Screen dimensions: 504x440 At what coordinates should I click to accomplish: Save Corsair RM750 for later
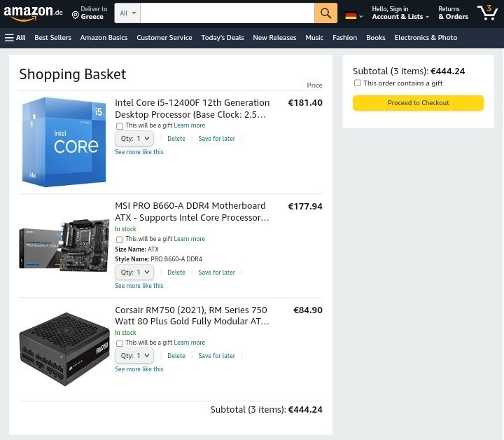216,356
